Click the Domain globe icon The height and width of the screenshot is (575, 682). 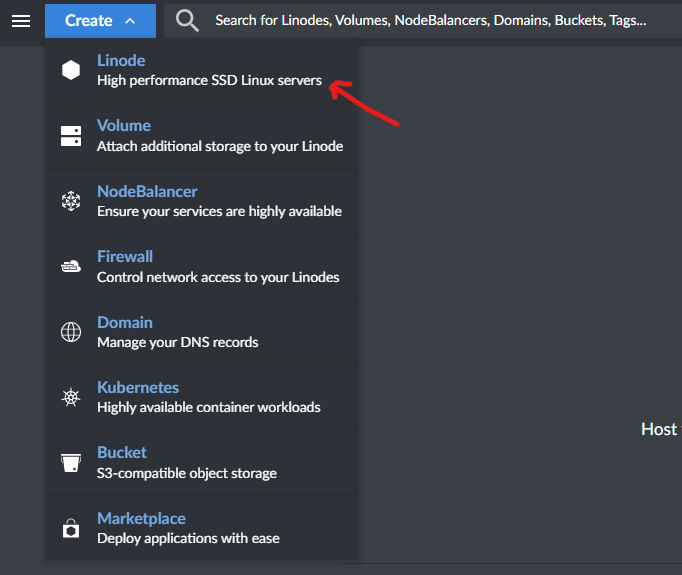pyautogui.click(x=71, y=332)
